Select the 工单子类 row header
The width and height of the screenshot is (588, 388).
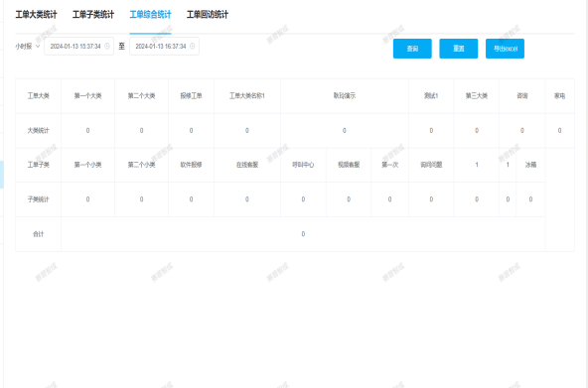coord(39,165)
